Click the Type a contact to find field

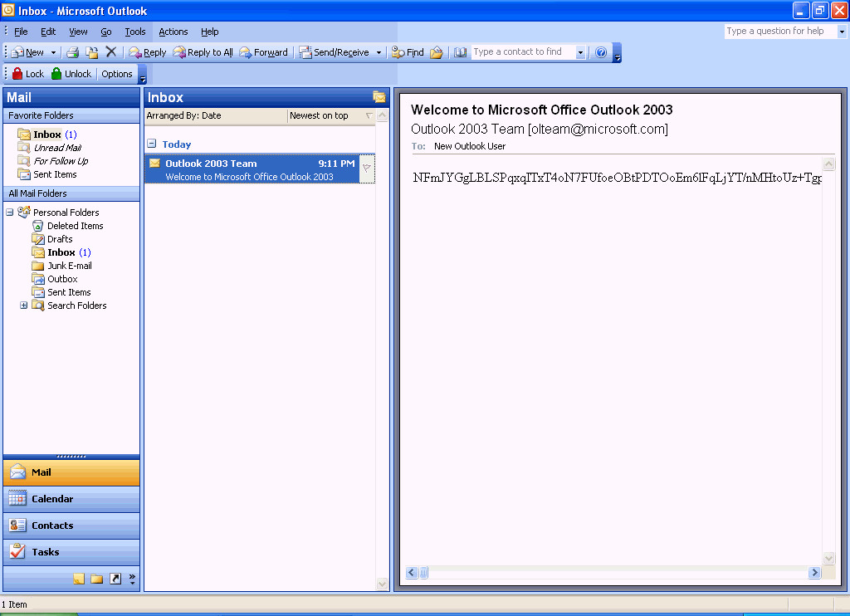click(x=523, y=52)
